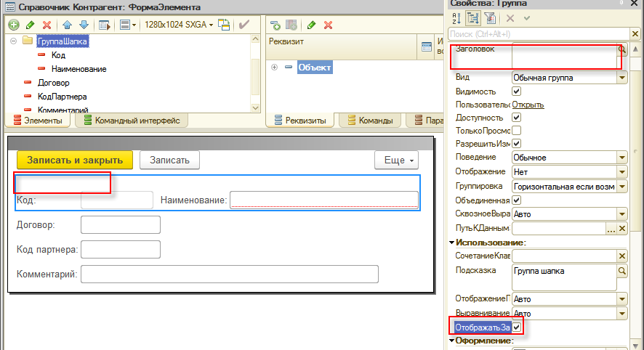The width and height of the screenshot is (644, 350).
Task: Click the move element down arrow
Action: click(84, 25)
